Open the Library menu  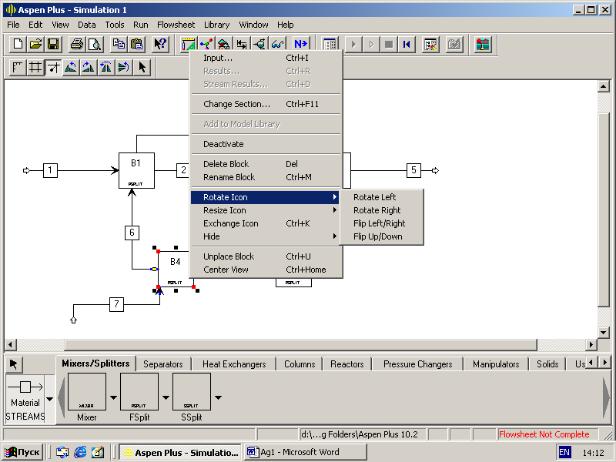pyautogui.click(x=216, y=25)
